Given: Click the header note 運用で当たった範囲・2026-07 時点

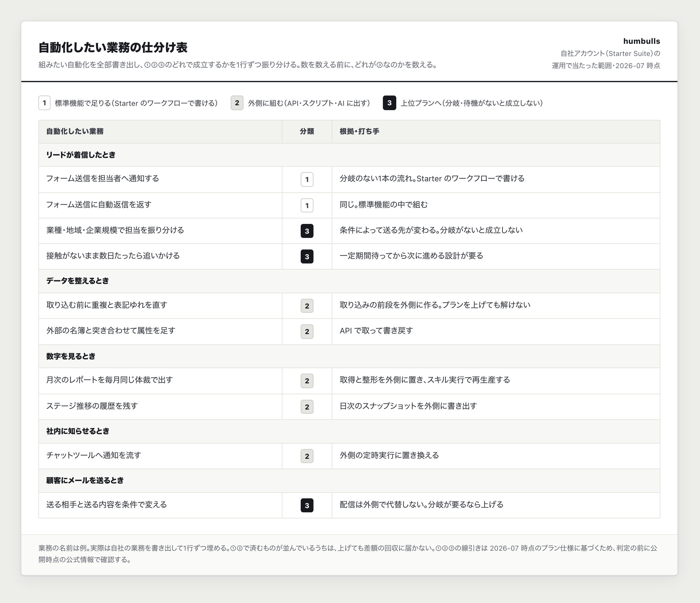Looking at the screenshot, I should pyautogui.click(x=606, y=65).
